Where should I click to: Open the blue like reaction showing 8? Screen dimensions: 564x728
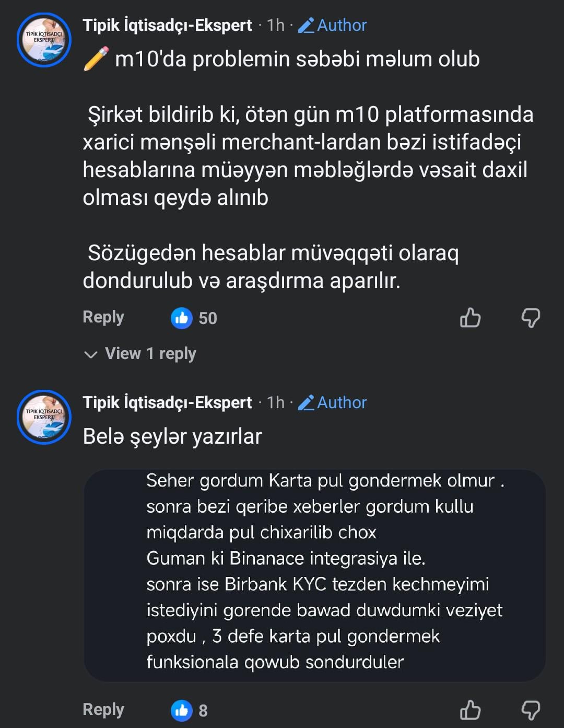[182, 710]
